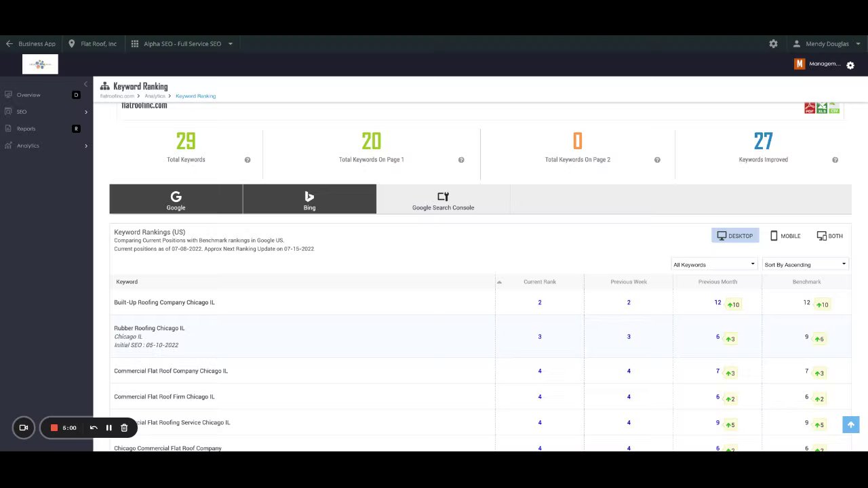
Task: Select the DESKTOP view toggle
Action: coord(735,236)
